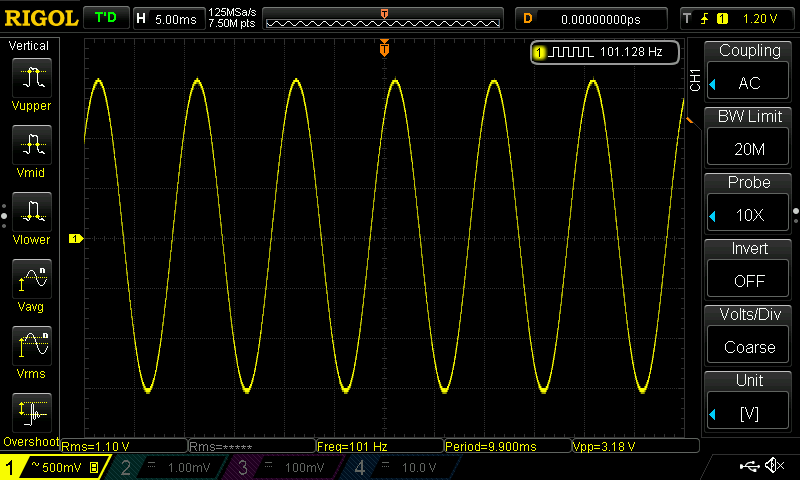Select the Vmid measurement icon
Viewport: 800px width, 480px height.
click(x=32, y=145)
